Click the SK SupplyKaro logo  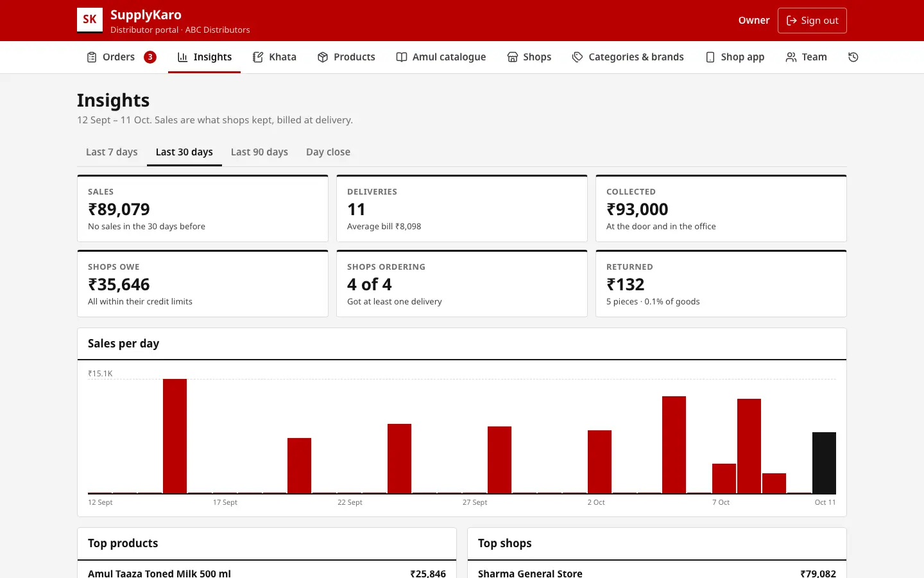(x=90, y=20)
